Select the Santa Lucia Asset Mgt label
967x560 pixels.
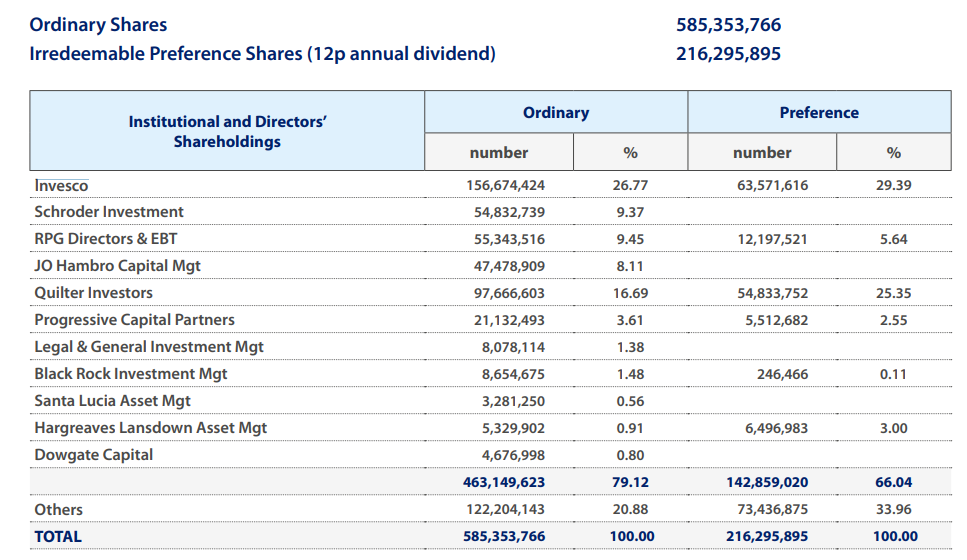click(112, 401)
